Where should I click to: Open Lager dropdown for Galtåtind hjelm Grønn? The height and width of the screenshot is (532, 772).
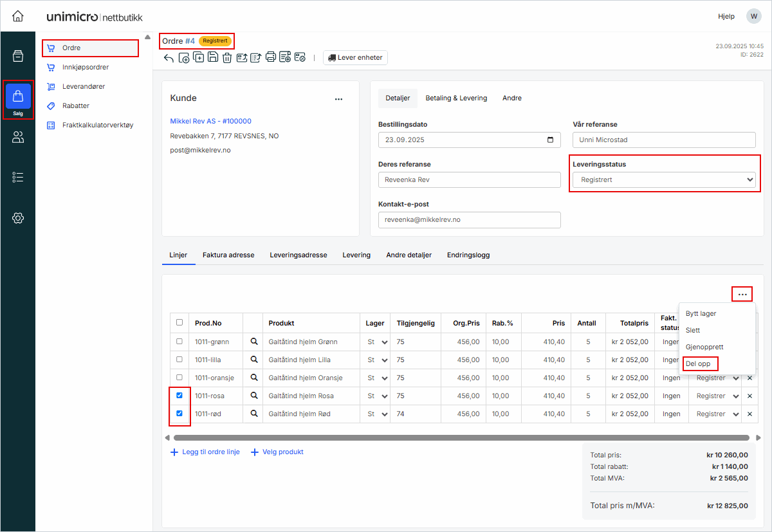pyautogui.click(x=377, y=342)
